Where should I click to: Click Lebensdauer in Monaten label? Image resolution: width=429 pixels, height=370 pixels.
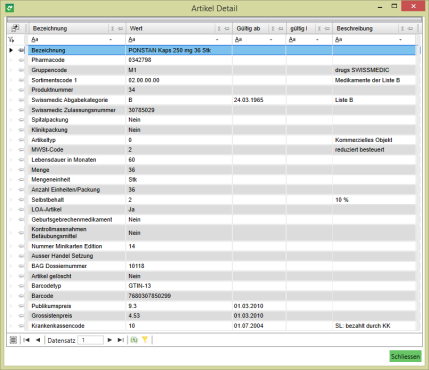(64, 160)
